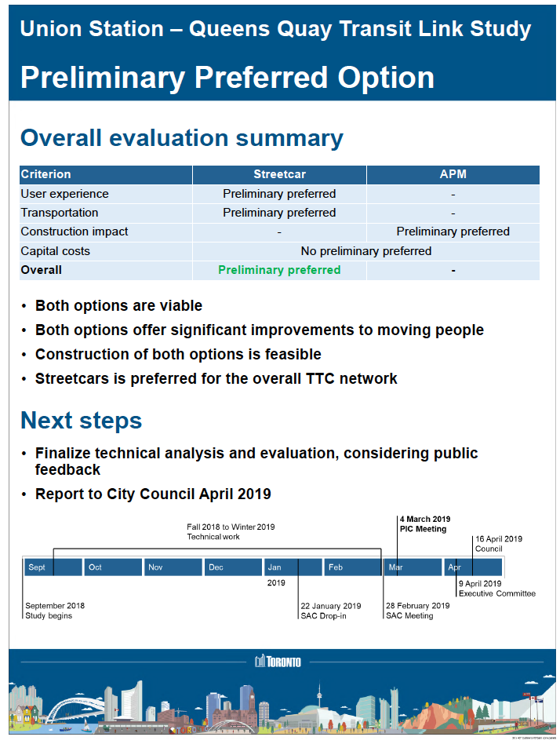This screenshot has width=560, height=744.
Task: Select the 'Overall evaluation summary' heading
Action: 182,138
